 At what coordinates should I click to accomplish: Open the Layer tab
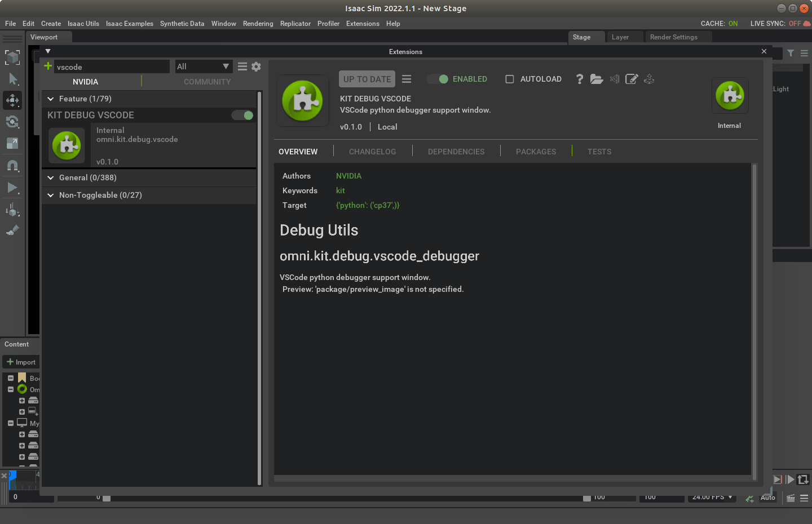620,37
